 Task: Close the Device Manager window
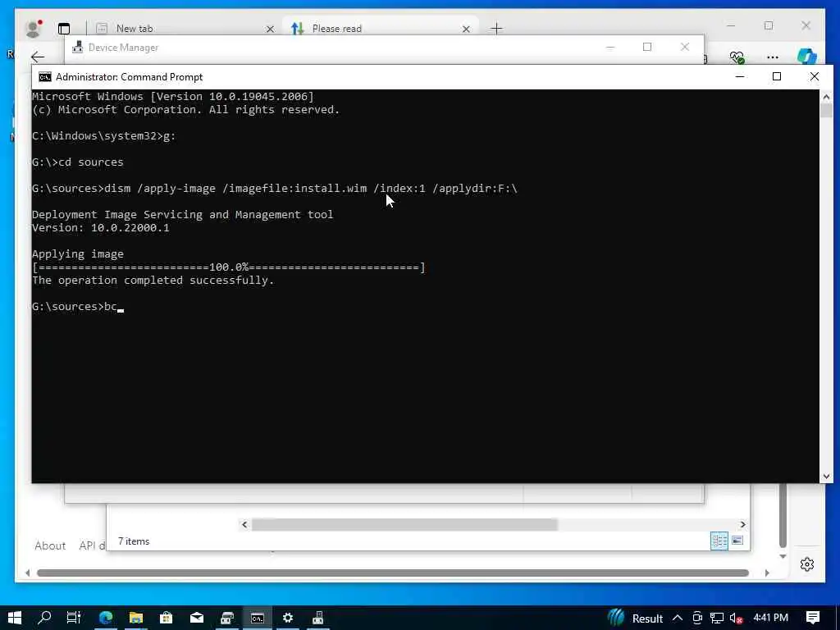coord(685,47)
